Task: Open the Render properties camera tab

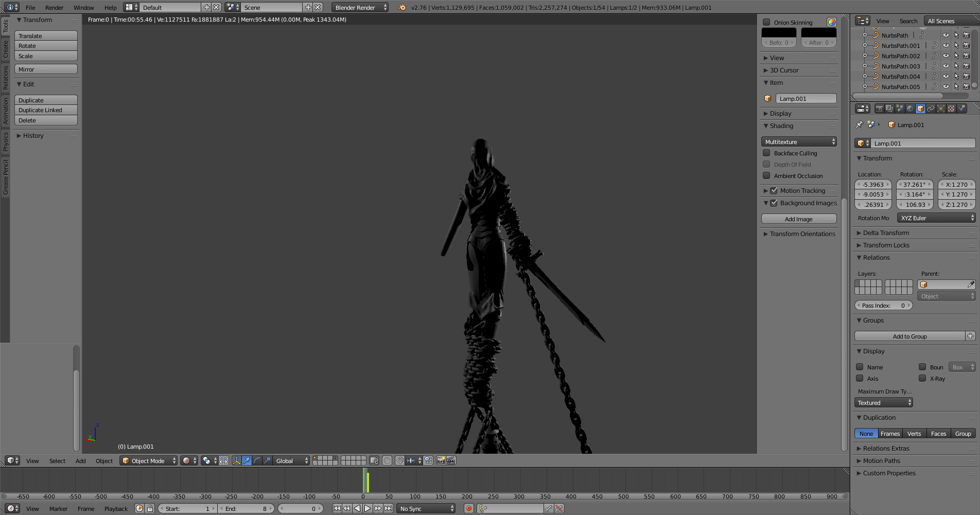Action: pyautogui.click(x=879, y=109)
